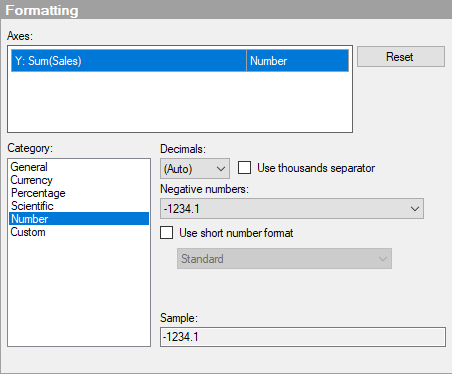Open the Negative numbers dropdown
The height and width of the screenshot is (374, 452).
pos(292,209)
